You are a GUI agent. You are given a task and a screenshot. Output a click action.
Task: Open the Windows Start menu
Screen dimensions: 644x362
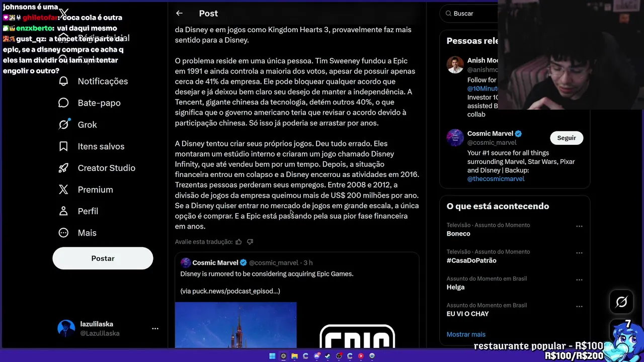click(x=272, y=356)
